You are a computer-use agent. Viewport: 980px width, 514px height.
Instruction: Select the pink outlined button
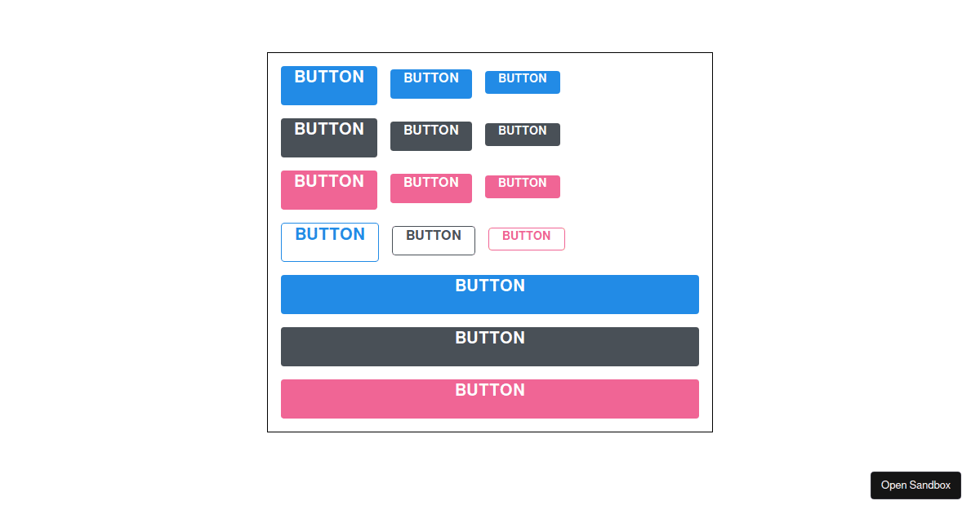pos(526,238)
